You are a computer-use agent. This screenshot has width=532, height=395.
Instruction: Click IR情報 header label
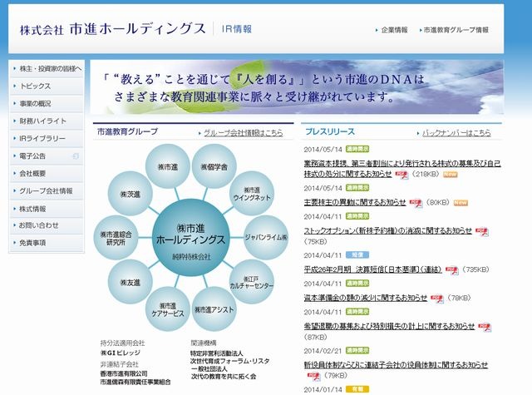237,29
